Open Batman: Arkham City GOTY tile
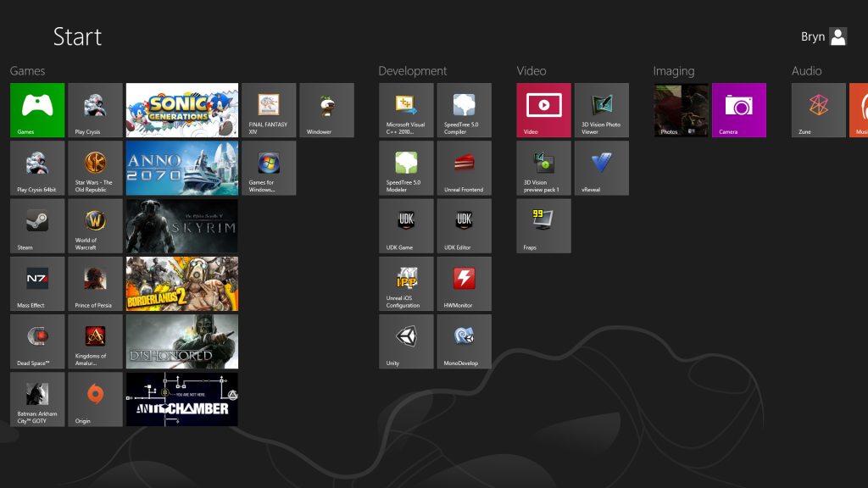This screenshot has height=488, width=868. (37, 399)
